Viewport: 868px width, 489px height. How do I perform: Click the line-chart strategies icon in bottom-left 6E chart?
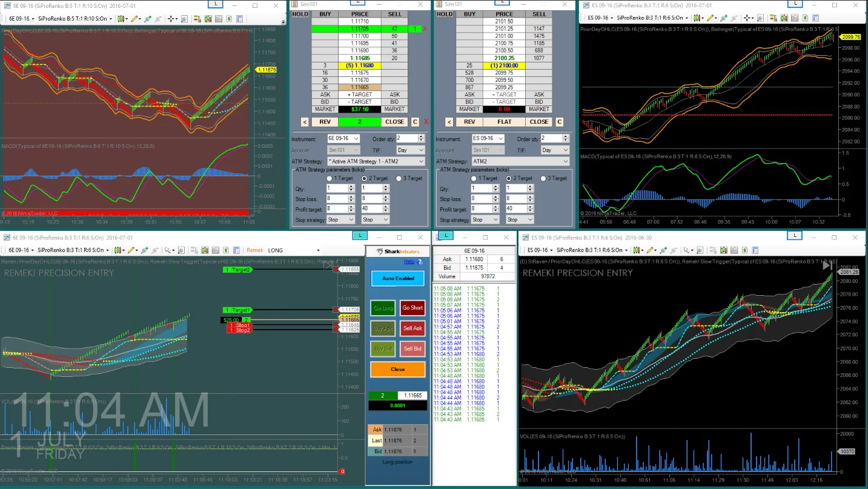coord(215,250)
